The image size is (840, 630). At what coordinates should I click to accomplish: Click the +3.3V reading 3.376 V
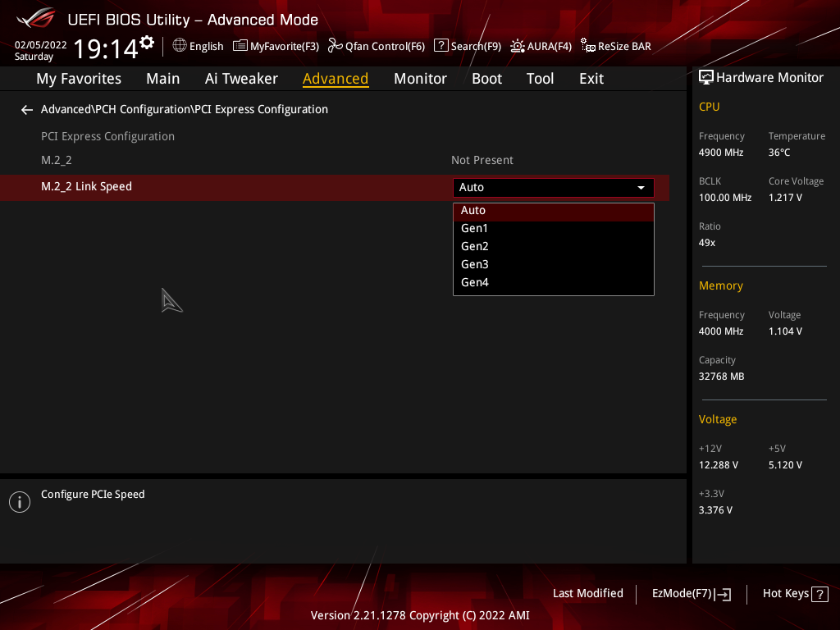[715, 510]
